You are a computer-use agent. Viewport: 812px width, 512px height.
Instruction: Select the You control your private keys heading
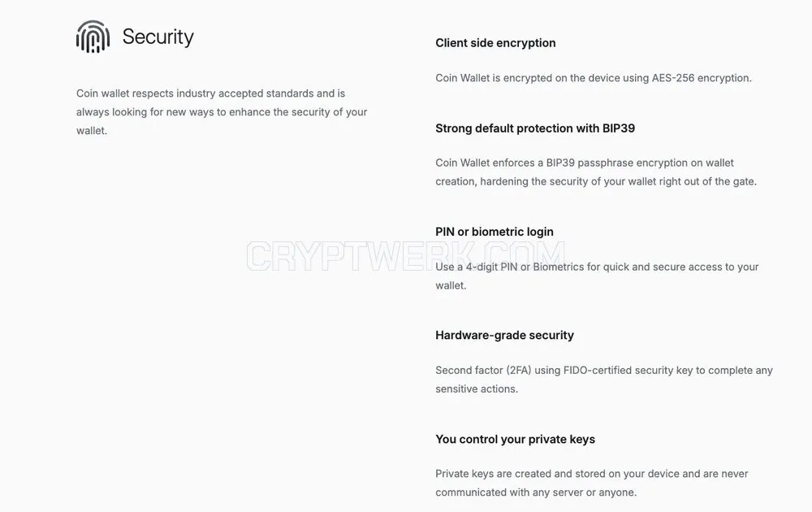[x=516, y=440]
